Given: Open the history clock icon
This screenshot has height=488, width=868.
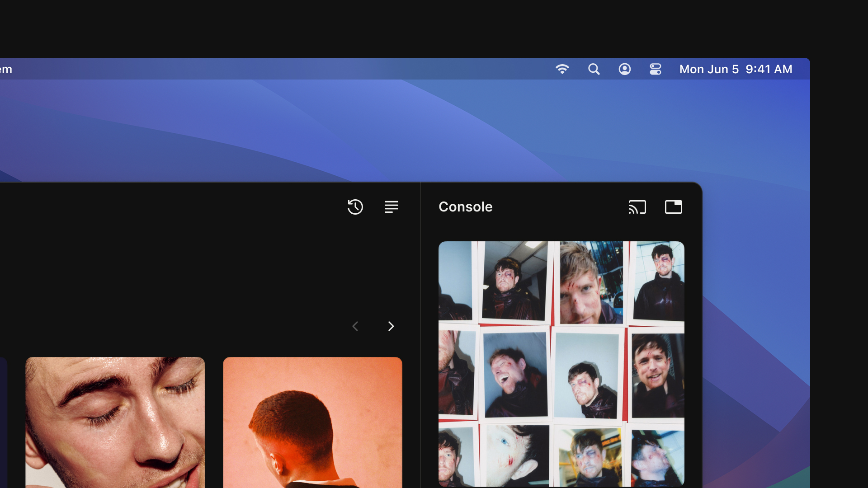Looking at the screenshot, I should 355,207.
